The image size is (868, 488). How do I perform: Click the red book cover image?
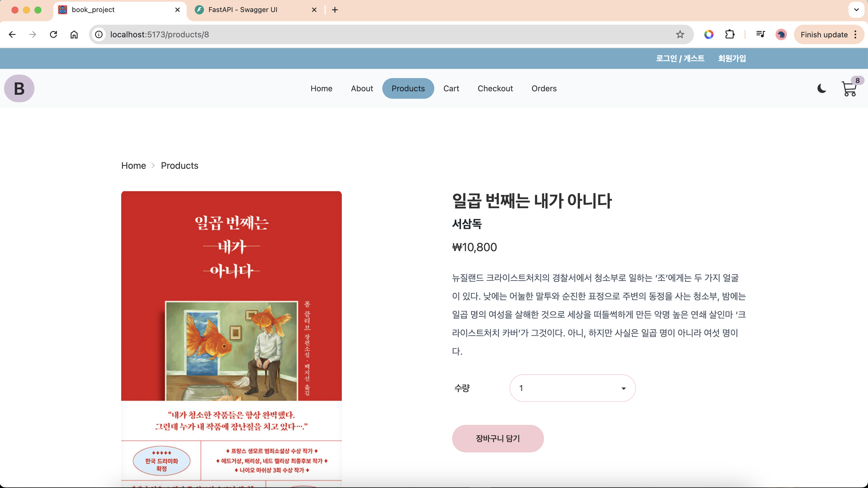231,339
